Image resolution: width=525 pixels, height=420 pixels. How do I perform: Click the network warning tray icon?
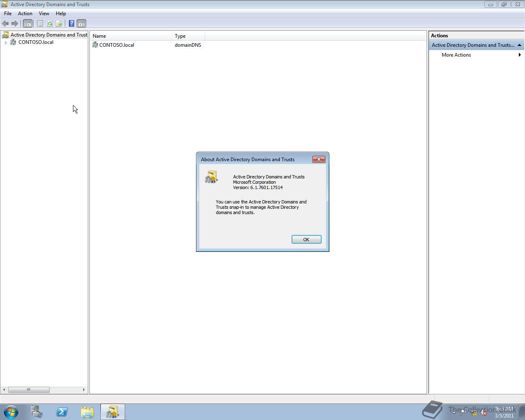473,413
